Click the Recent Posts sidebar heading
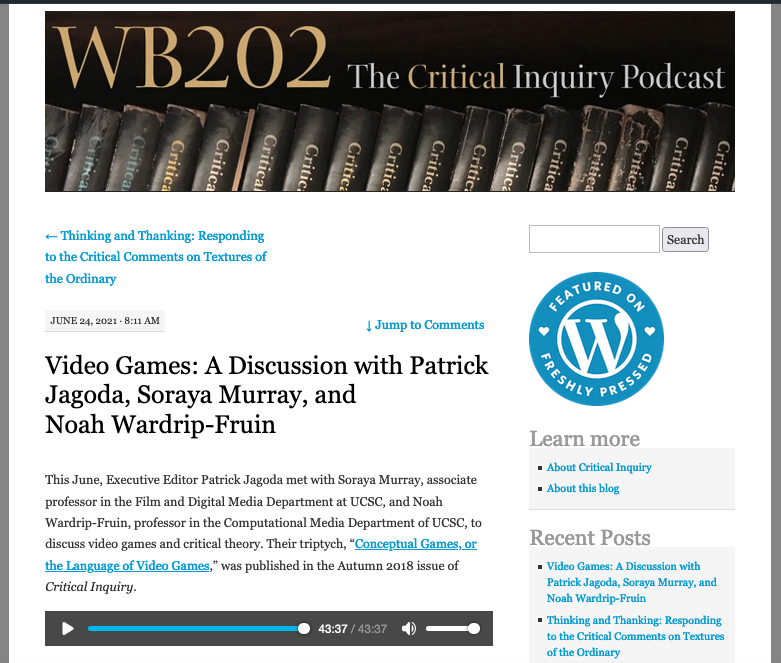This screenshot has width=781, height=663. click(x=589, y=537)
